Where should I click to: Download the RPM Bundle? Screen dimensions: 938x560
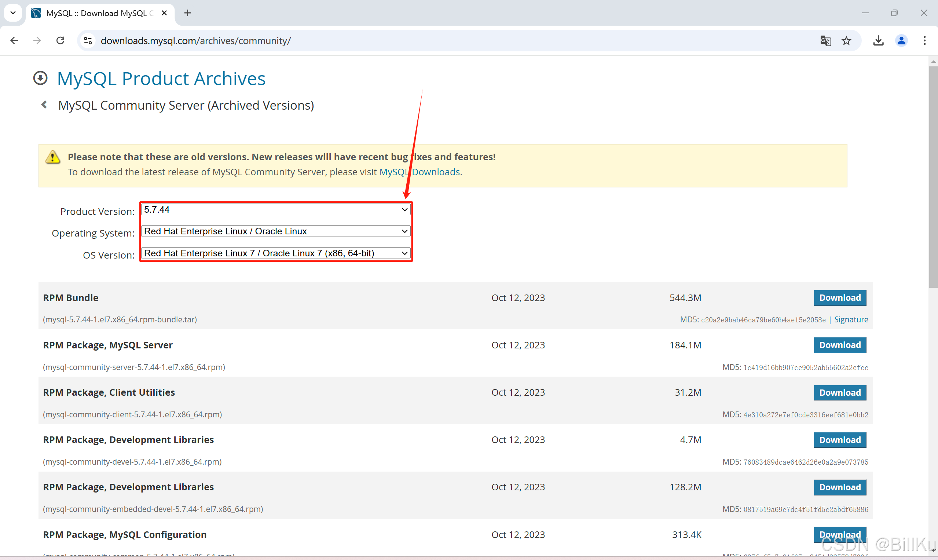tap(840, 298)
